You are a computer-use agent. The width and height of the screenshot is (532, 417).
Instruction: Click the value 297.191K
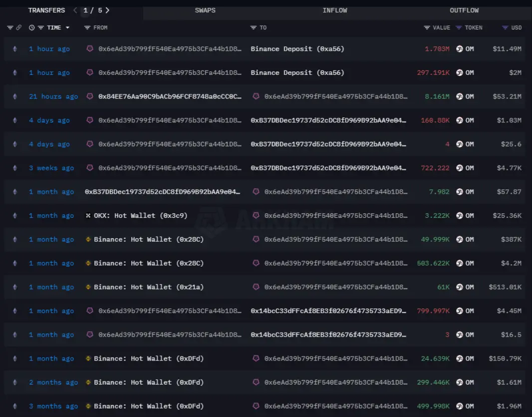[x=433, y=73]
